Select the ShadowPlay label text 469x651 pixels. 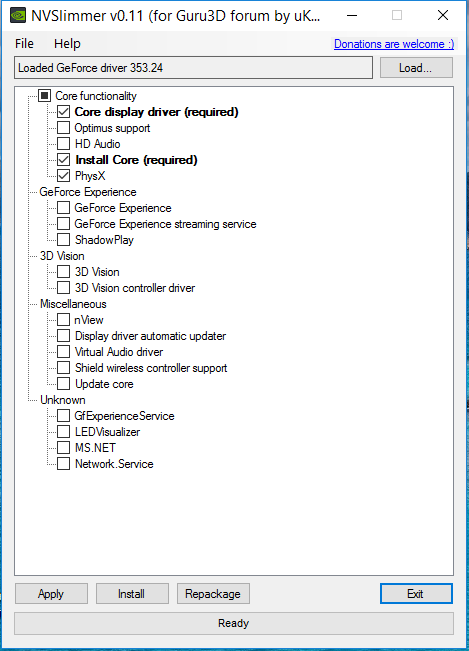pyautogui.click(x=104, y=240)
